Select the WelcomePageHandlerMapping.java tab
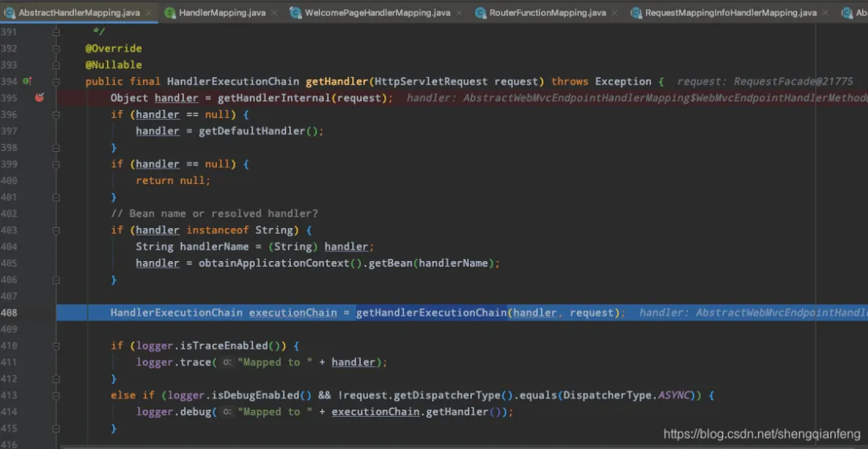 coord(378,12)
